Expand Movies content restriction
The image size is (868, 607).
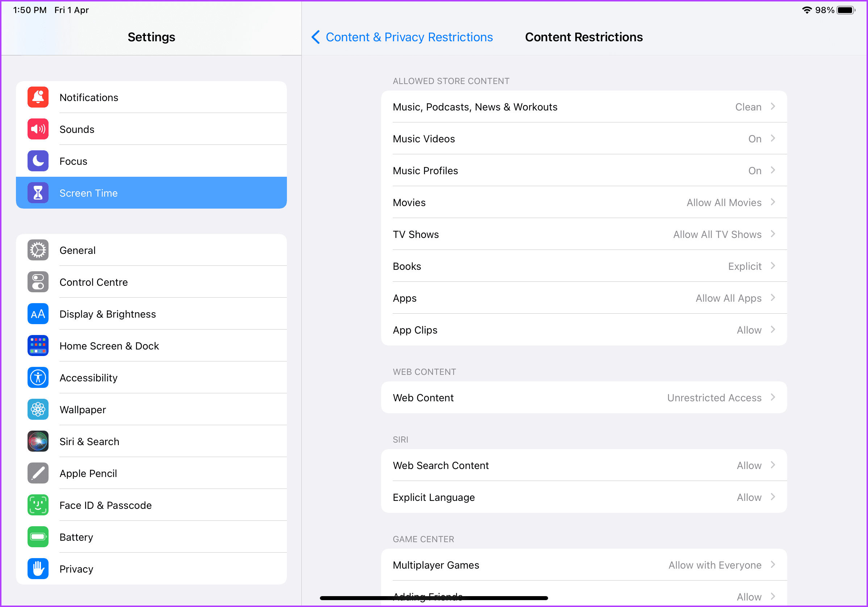coord(583,202)
